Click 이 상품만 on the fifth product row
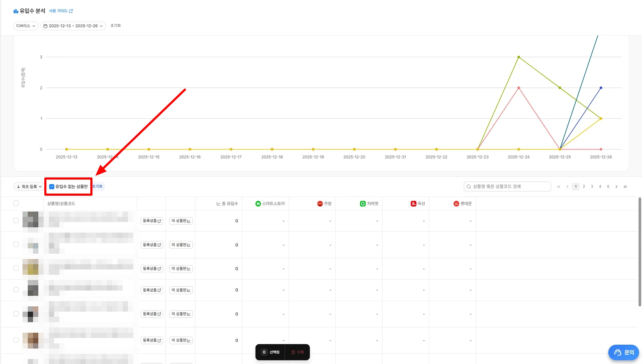Viewport: 642px width, 364px height. tap(181, 314)
